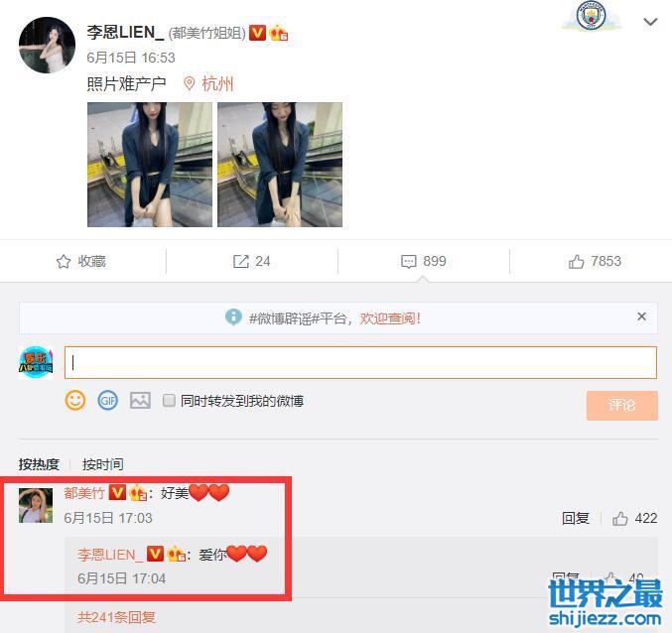Insert a GIF using the GIF icon
The width and height of the screenshot is (672, 633).
tap(107, 401)
